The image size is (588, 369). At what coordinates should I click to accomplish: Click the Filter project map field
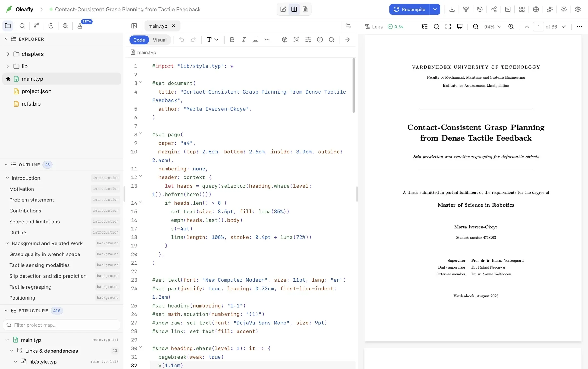click(61, 325)
